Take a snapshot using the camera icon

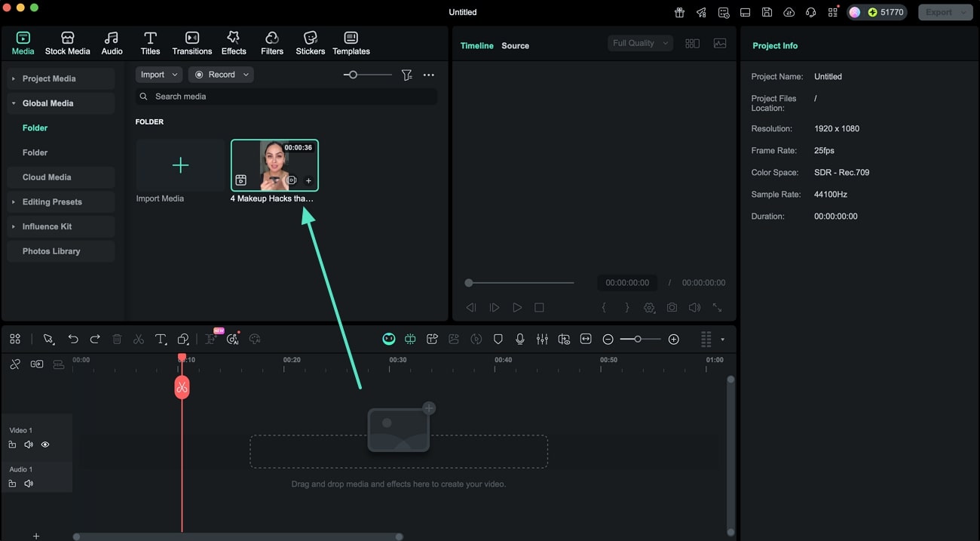pos(672,307)
